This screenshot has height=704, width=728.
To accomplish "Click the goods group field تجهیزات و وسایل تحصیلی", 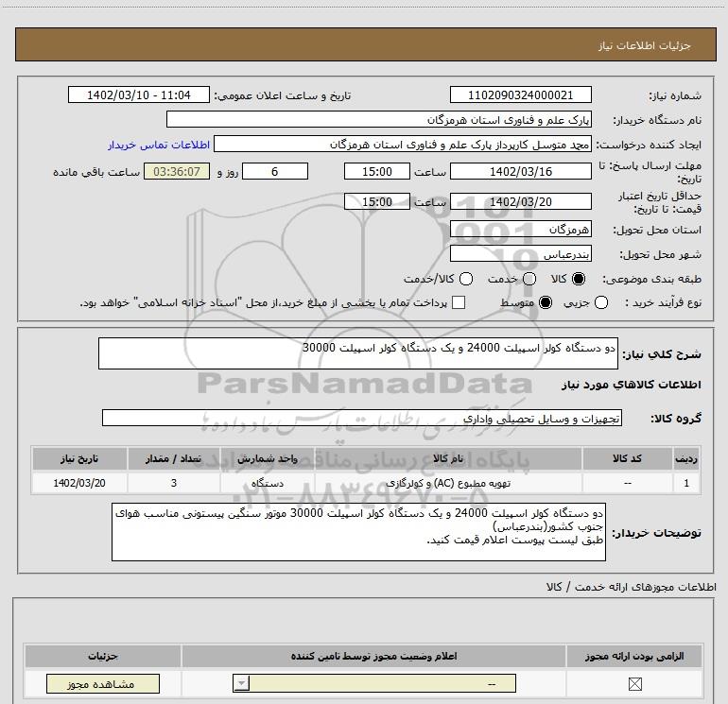I will [362, 418].
